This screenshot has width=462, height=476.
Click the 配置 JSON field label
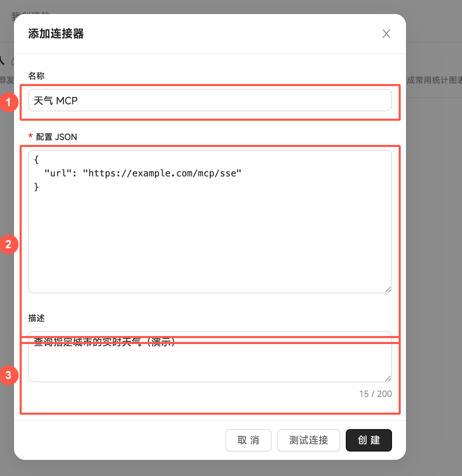tap(56, 137)
